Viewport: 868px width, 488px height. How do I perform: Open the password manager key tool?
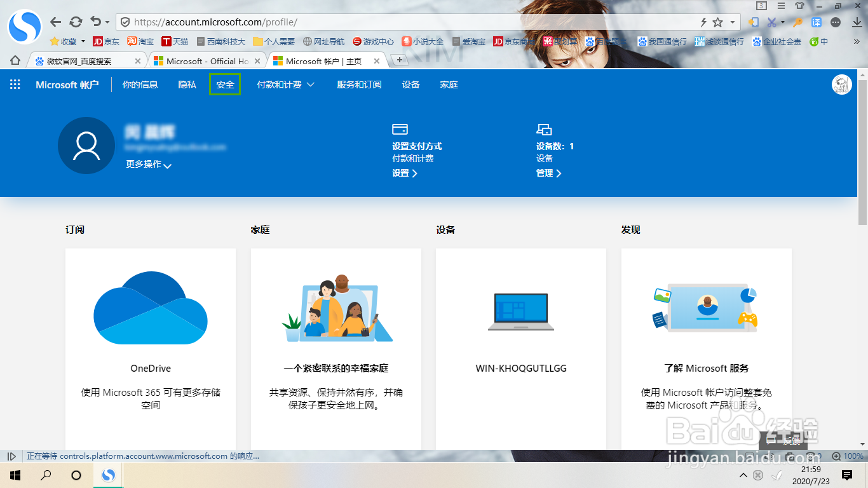tap(798, 22)
